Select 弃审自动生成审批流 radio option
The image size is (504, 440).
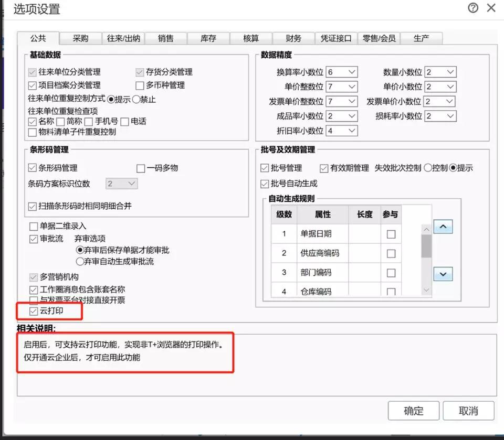pyautogui.click(x=80, y=261)
